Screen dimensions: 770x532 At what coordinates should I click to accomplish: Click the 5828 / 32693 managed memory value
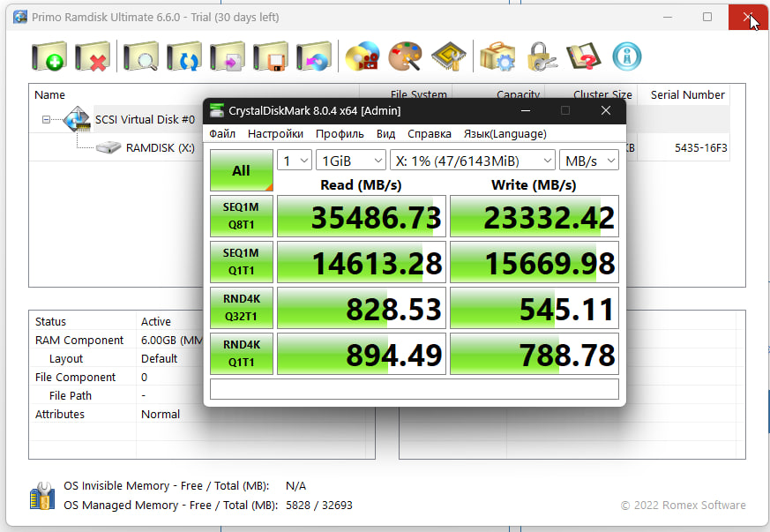pos(319,505)
